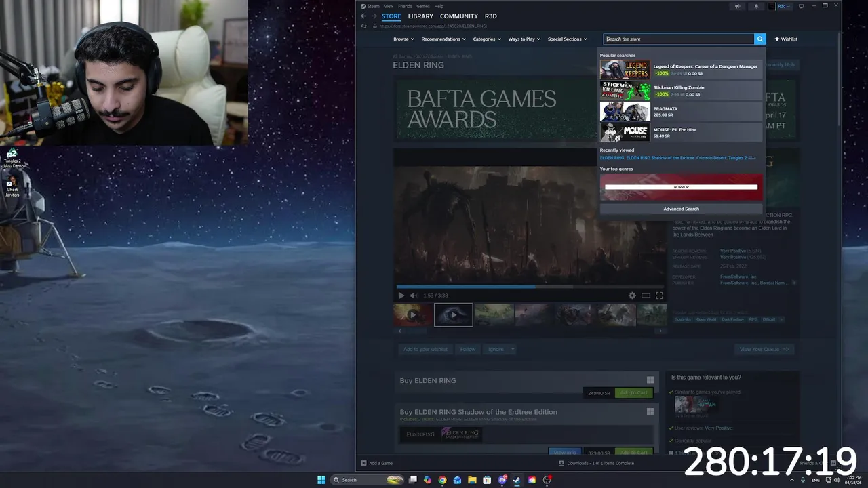Click Add to your wishlist
Viewport: 868px width, 488px height.
click(x=425, y=349)
